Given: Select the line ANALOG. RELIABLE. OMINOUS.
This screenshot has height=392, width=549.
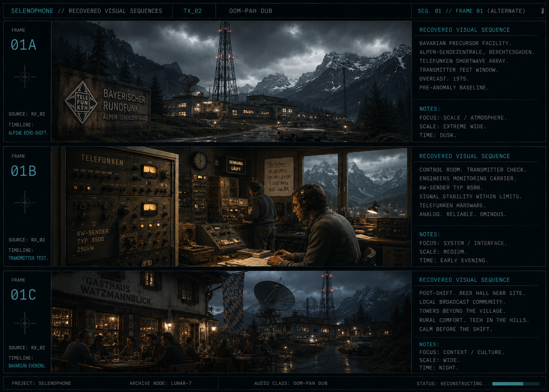Looking at the screenshot, I should (463, 214).
